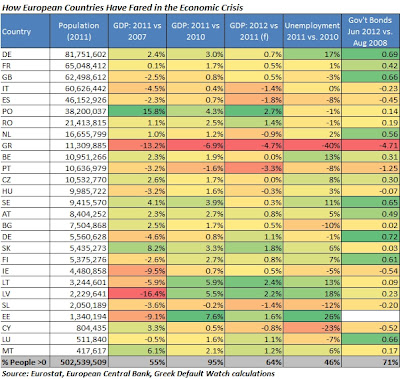Click the NL country code cell
The image size is (400, 379).
(x=25, y=134)
